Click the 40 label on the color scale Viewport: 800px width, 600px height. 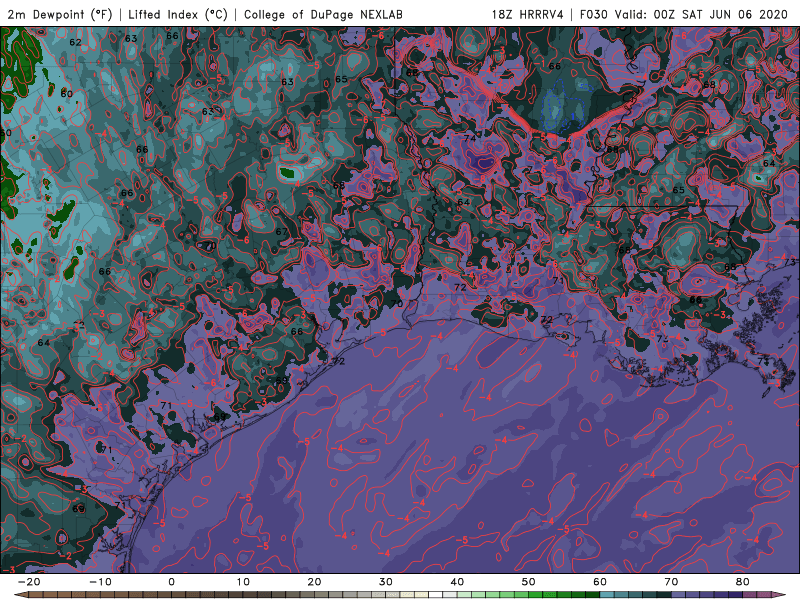457,582
